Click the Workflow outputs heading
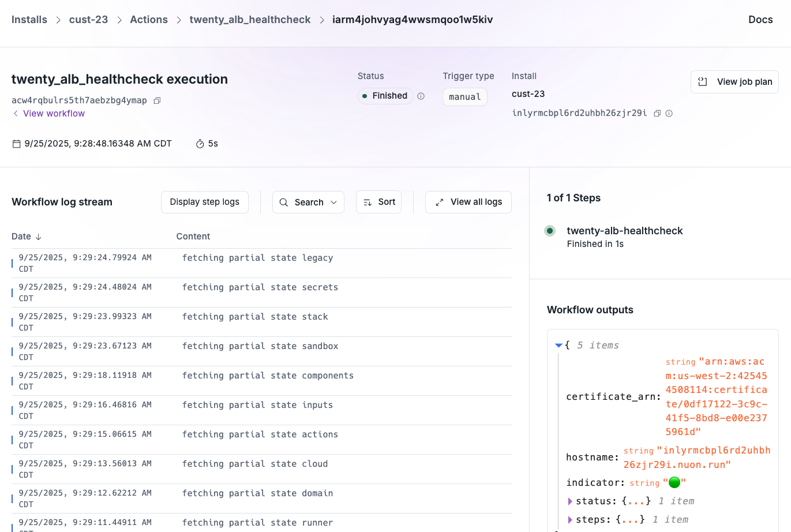The image size is (791, 532). tap(590, 310)
